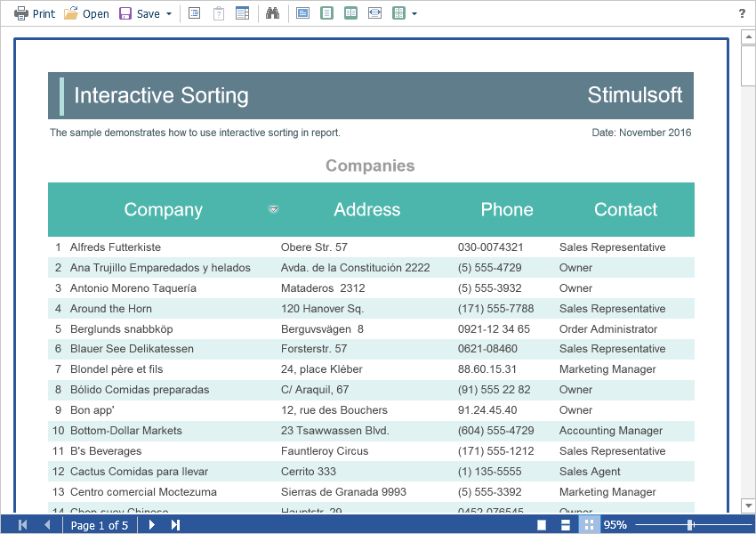Click the help question mark icon
This screenshot has height=534, width=756.
click(x=742, y=13)
